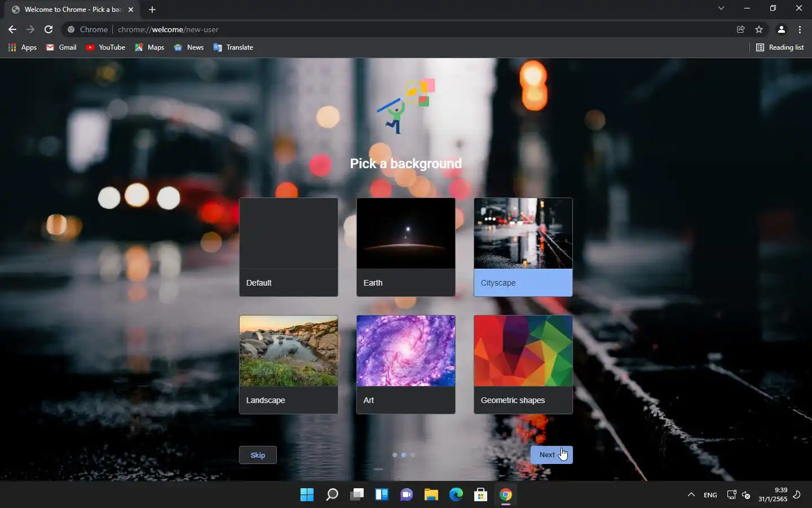The width and height of the screenshot is (812, 508).
Task: Click the Chrome taskbar icon
Action: [x=506, y=495]
